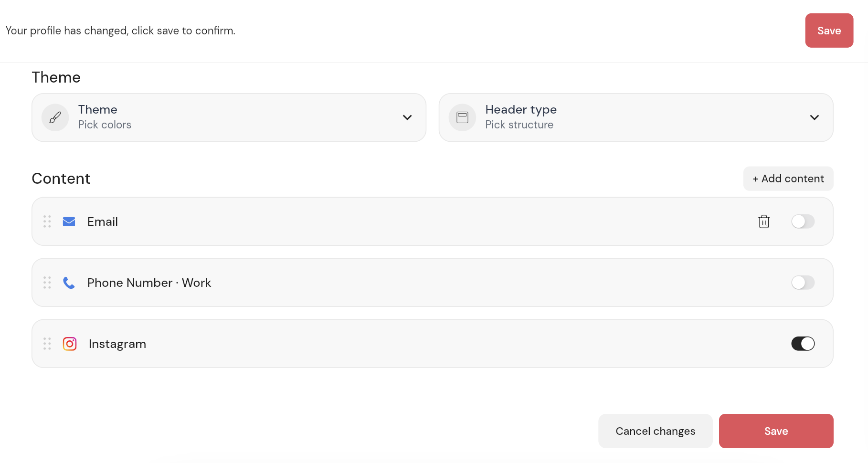Click the header layout icon
This screenshot has width=868, height=463.
click(462, 117)
